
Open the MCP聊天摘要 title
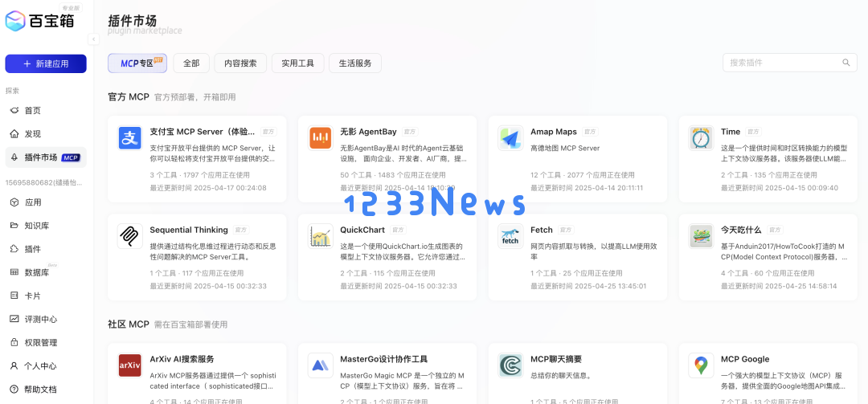[556, 359]
